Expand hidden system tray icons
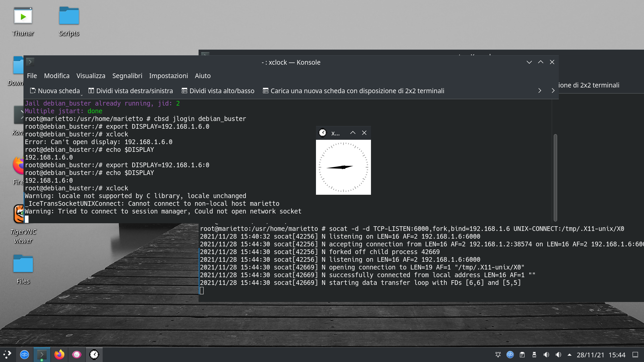The height and width of the screenshot is (362, 644). coord(570,355)
